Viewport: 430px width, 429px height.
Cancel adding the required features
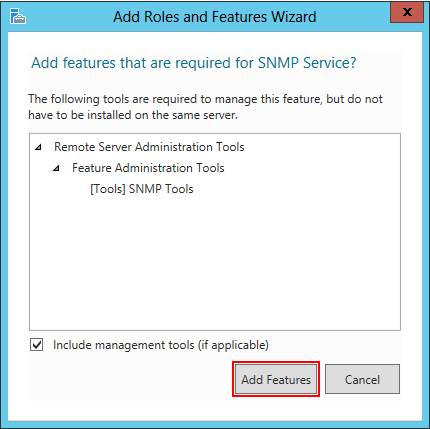[362, 379]
